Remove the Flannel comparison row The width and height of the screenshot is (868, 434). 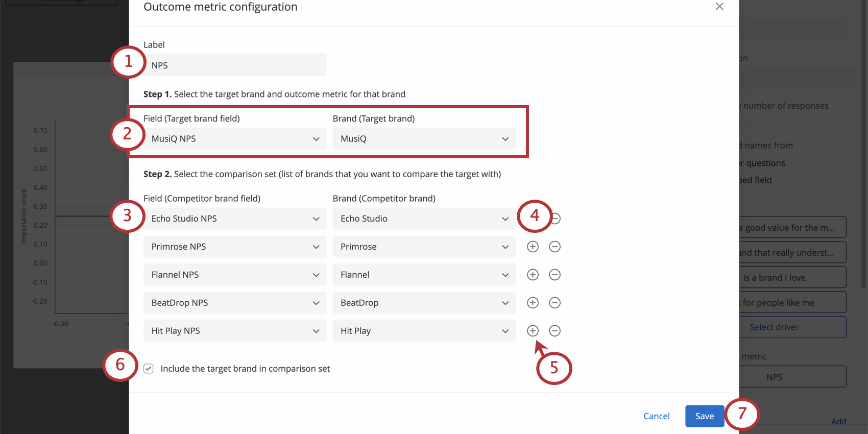click(555, 274)
